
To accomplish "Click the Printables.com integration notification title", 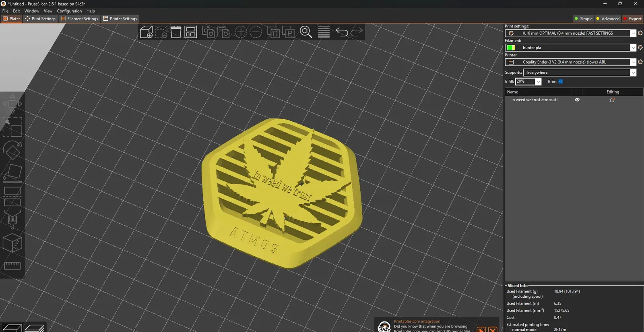I will [417, 321].
